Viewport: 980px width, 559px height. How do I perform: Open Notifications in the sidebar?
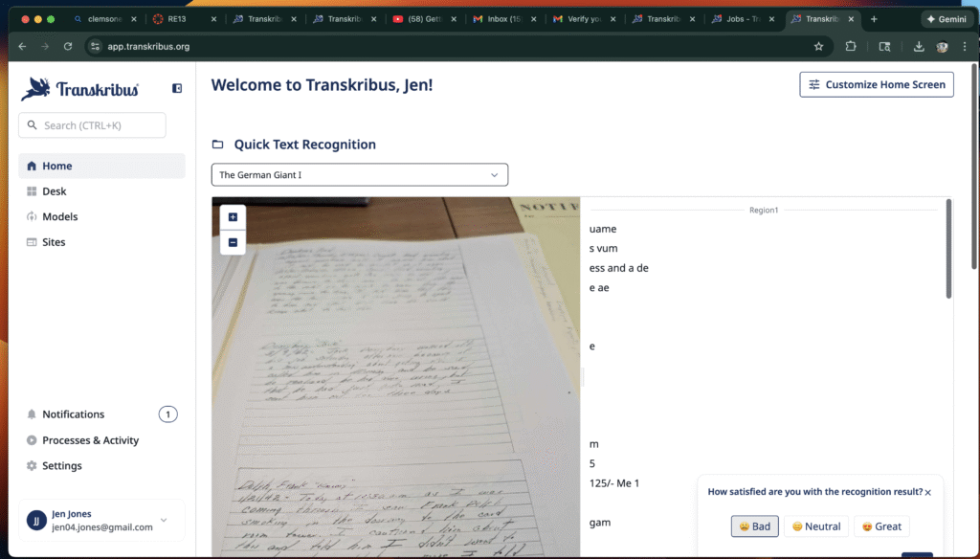pos(73,414)
